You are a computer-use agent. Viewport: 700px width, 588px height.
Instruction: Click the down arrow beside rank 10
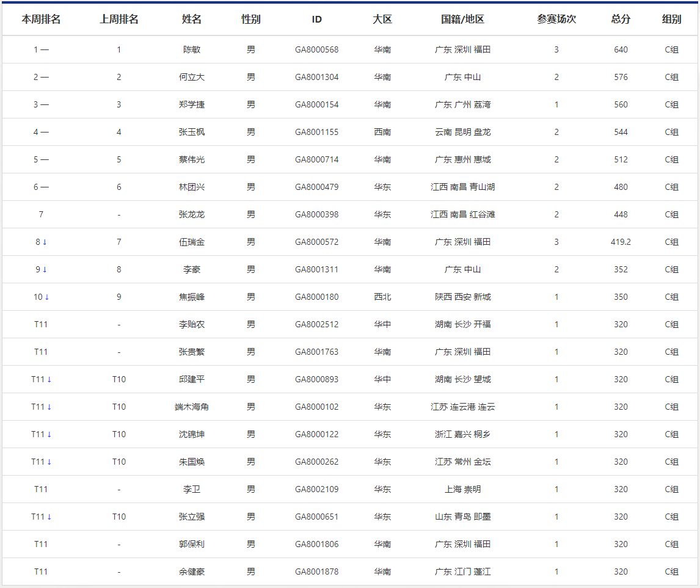click(47, 297)
